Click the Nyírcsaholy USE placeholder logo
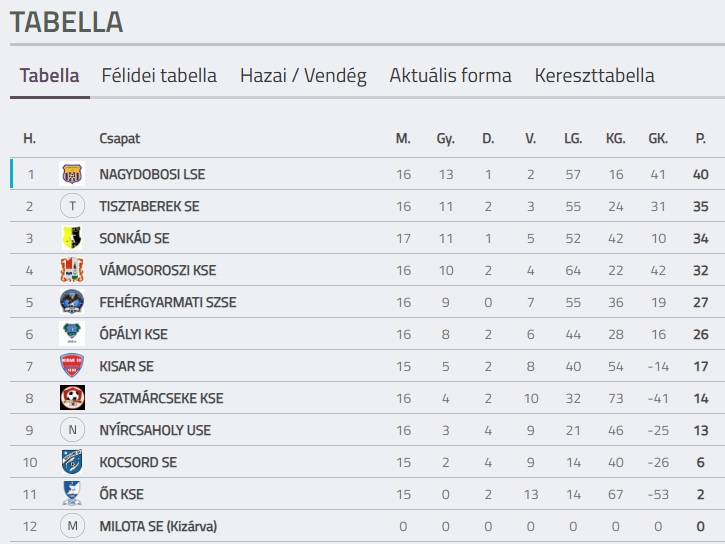Screen dimensions: 725x544 tap(72, 430)
